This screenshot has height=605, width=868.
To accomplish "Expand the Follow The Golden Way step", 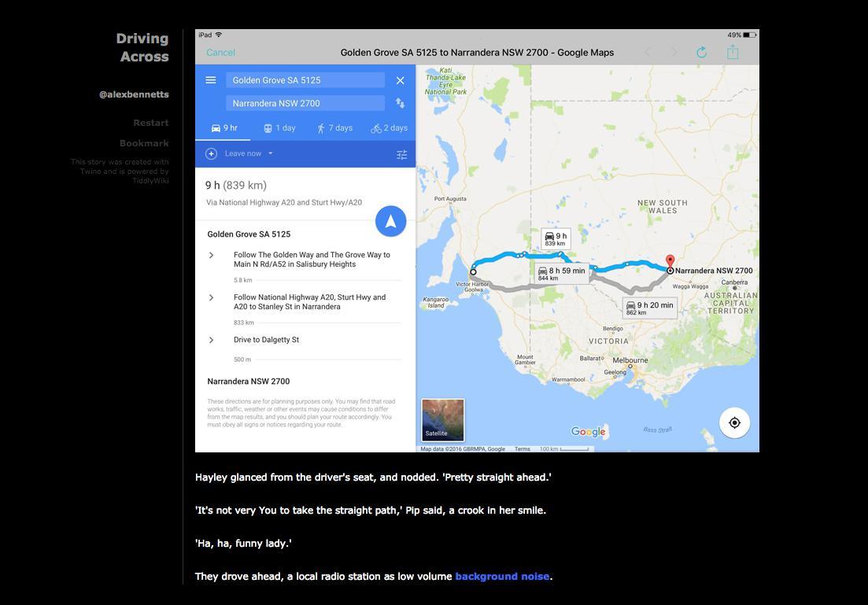I will [x=211, y=255].
